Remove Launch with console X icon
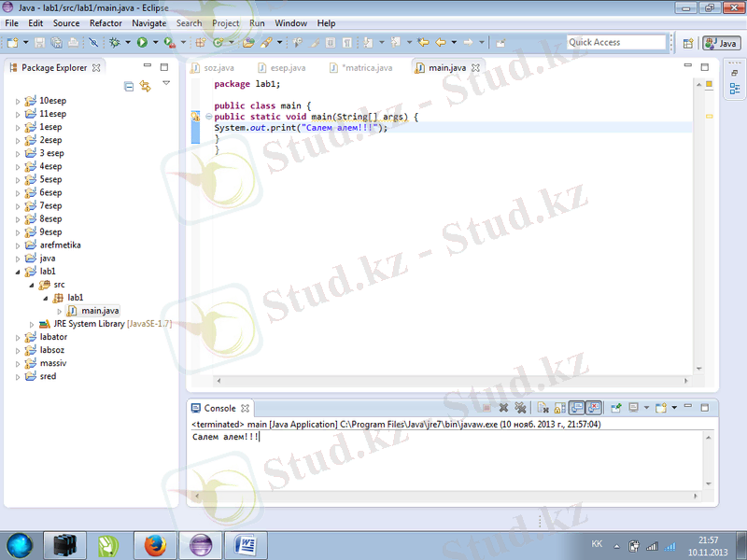This screenshot has height=560, width=747. pyautogui.click(x=503, y=408)
